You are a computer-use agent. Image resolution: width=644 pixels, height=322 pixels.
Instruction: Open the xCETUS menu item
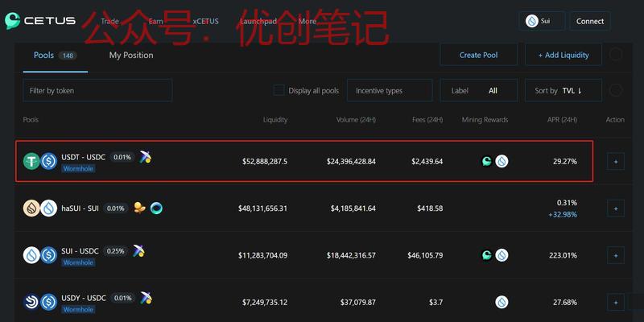pyautogui.click(x=206, y=22)
